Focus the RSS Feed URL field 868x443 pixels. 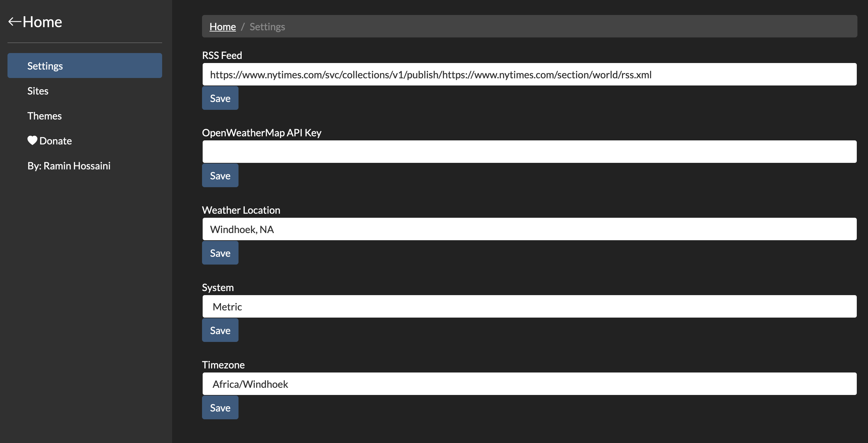click(x=529, y=75)
